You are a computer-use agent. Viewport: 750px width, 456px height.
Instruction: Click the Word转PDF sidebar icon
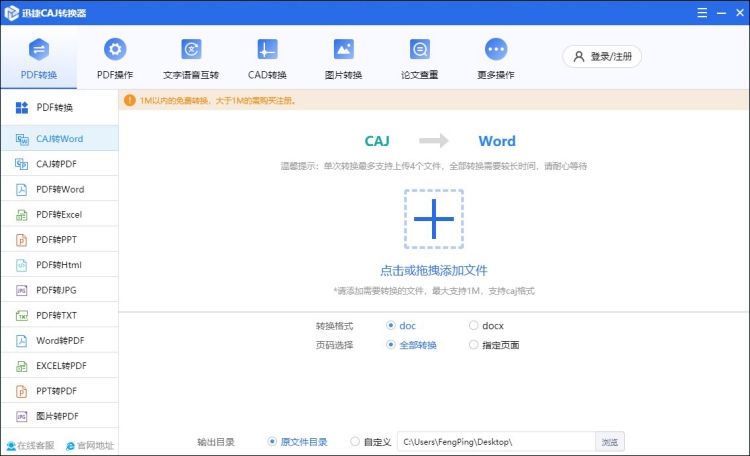pos(22,341)
